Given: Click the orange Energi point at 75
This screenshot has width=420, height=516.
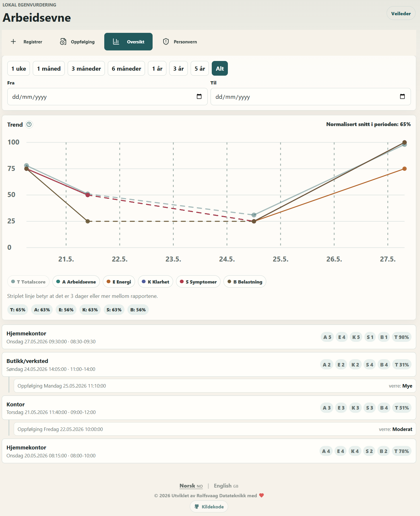Looking at the screenshot, I should pyautogui.click(x=404, y=169).
